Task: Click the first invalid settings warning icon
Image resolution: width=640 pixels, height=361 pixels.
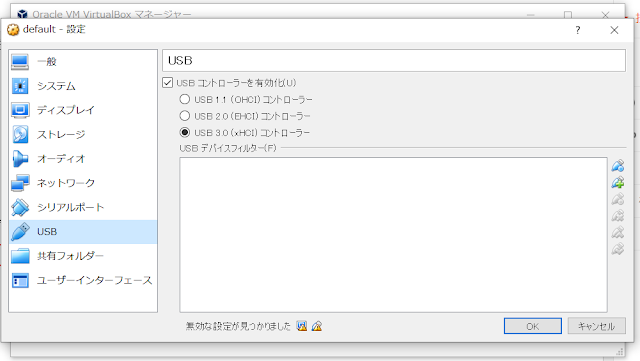Action: coord(302,326)
